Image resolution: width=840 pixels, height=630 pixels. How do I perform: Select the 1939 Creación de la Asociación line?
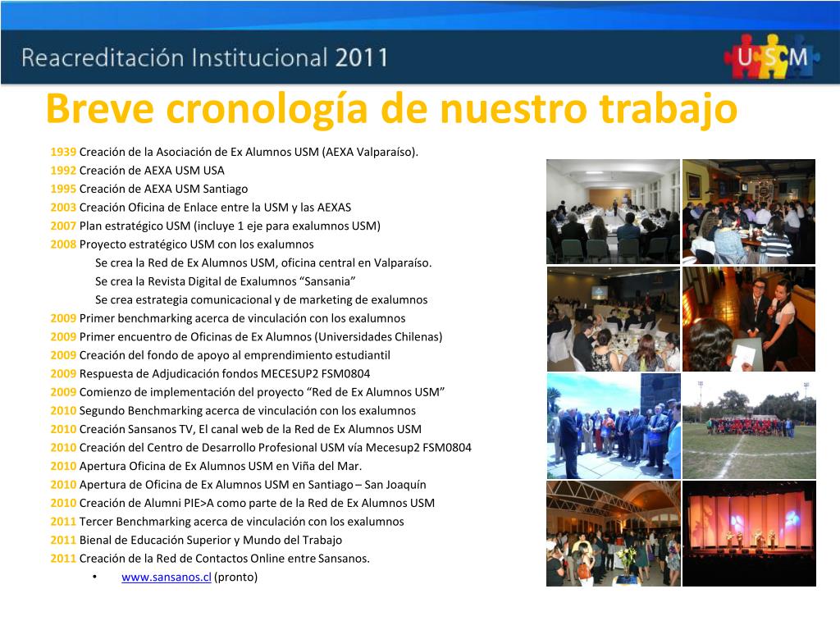(234, 152)
